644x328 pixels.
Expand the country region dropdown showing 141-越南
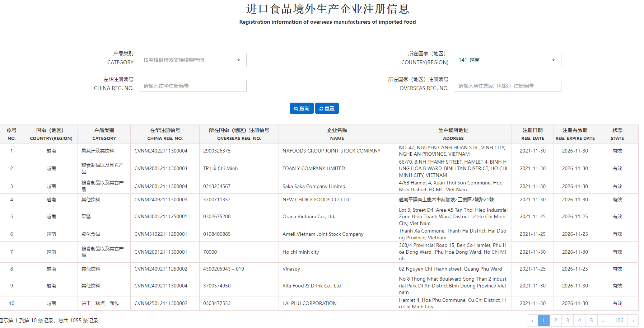point(507,60)
